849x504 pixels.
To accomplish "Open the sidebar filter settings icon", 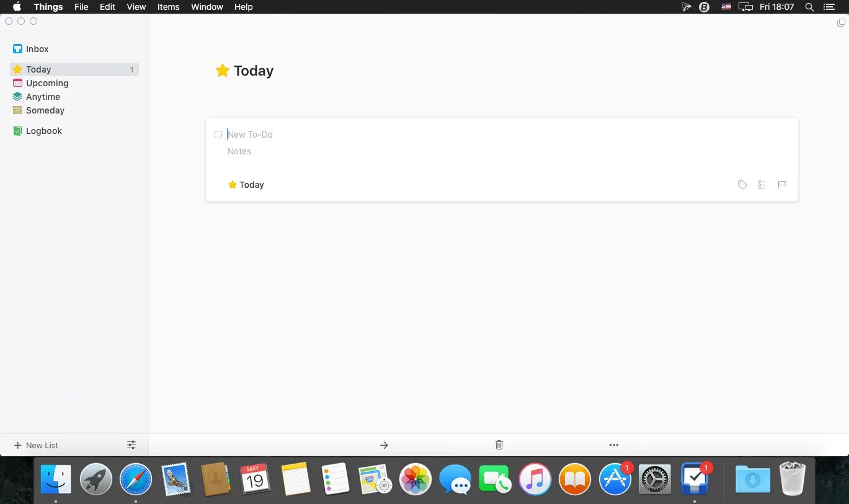I will click(x=131, y=444).
